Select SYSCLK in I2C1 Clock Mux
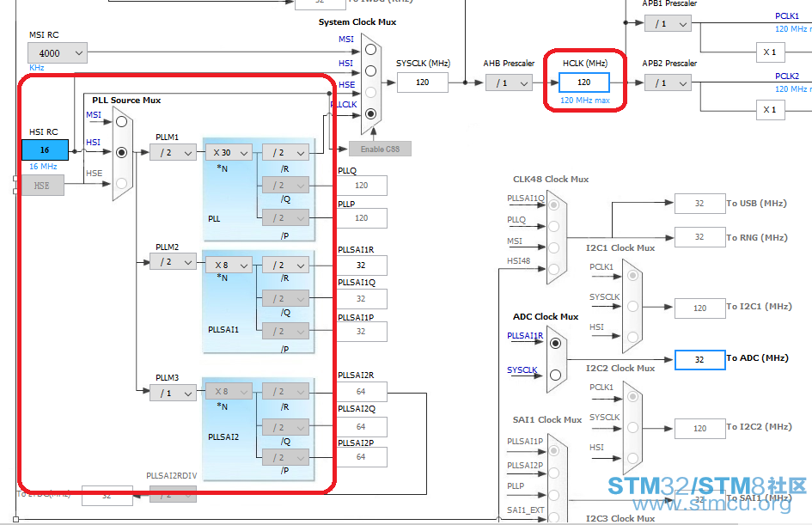Image resolution: width=812 pixels, height=525 pixels. click(632, 307)
